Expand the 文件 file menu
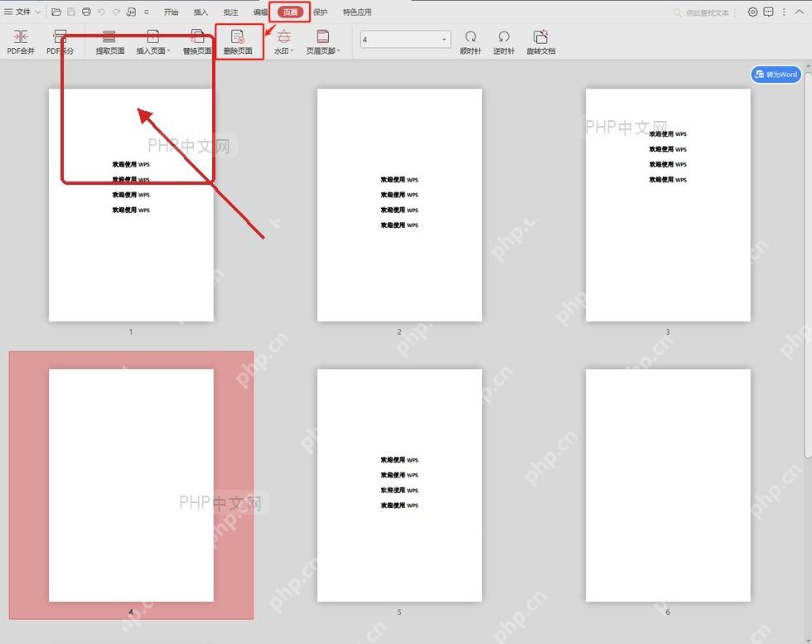Image resolution: width=812 pixels, height=644 pixels. point(22,12)
